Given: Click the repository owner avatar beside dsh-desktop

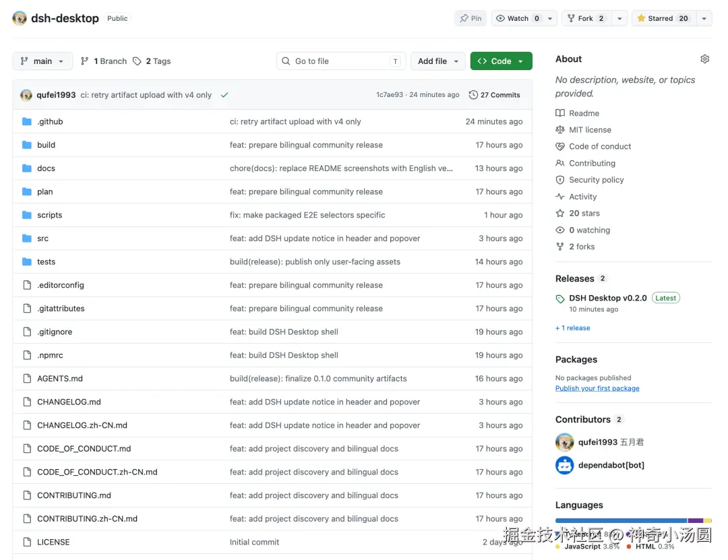Looking at the screenshot, I should pyautogui.click(x=20, y=18).
